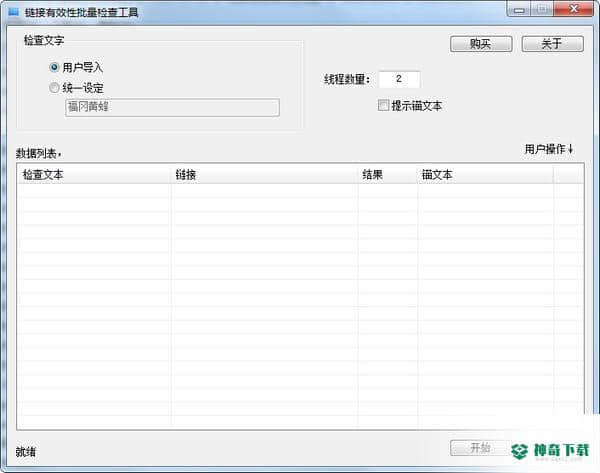Sort by 链接 column header
This screenshot has height=473, width=600.
[264, 175]
